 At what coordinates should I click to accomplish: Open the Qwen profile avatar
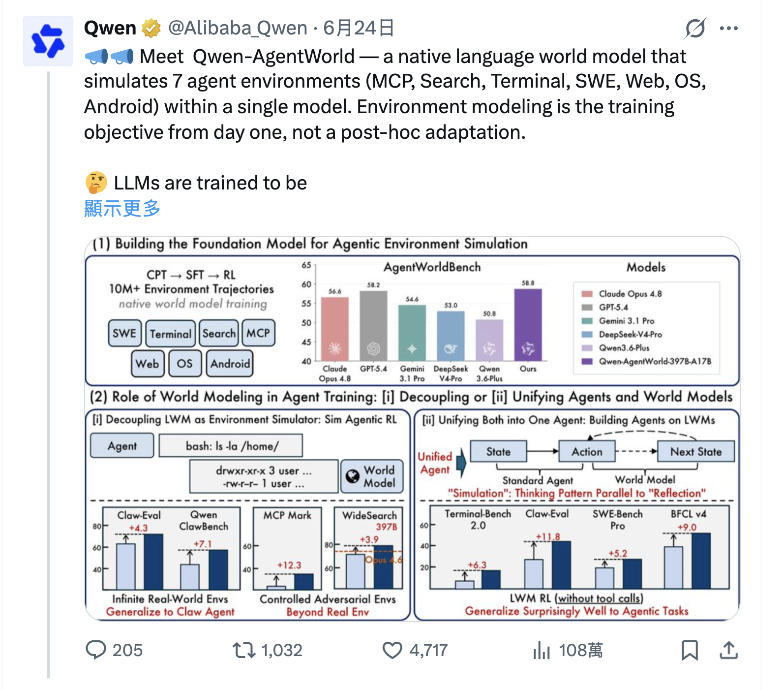[x=48, y=41]
